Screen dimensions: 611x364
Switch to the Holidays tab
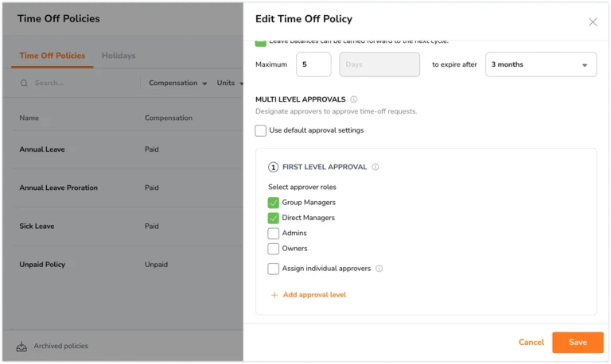tap(119, 56)
